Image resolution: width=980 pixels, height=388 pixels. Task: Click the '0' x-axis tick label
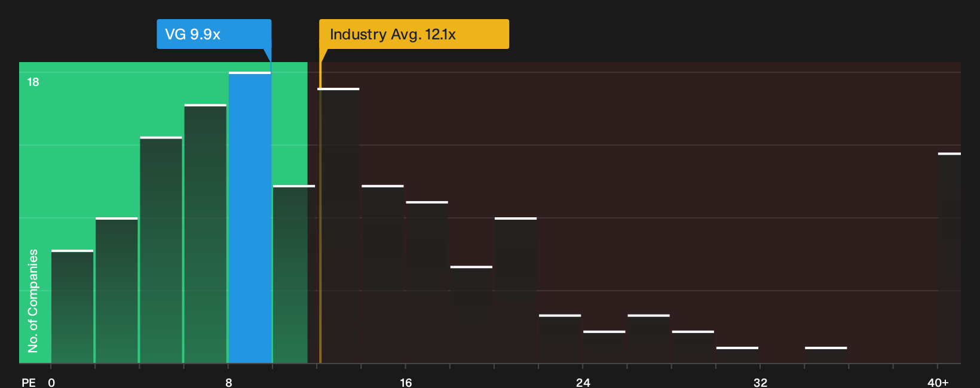click(x=51, y=382)
